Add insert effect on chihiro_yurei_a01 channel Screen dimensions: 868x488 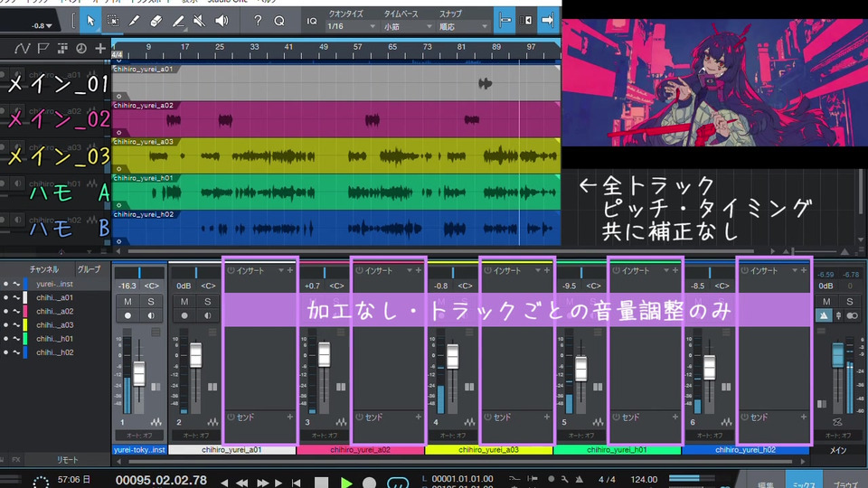click(x=290, y=270)
